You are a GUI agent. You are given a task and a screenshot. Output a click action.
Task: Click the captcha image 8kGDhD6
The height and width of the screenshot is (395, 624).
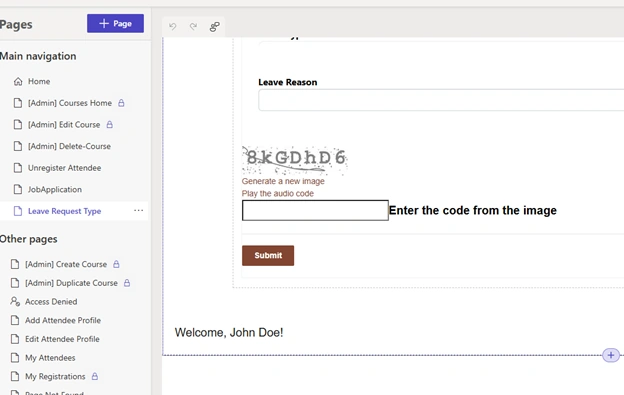(295, 160)
